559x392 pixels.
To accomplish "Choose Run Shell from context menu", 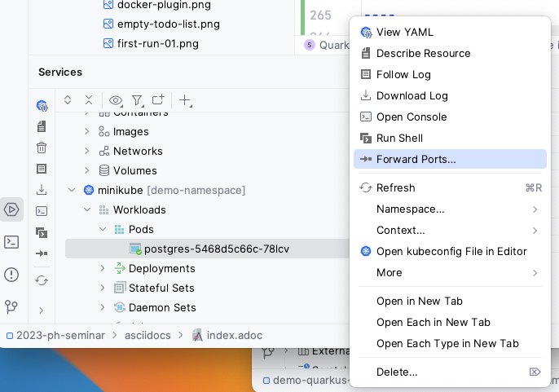I will 450,138.
